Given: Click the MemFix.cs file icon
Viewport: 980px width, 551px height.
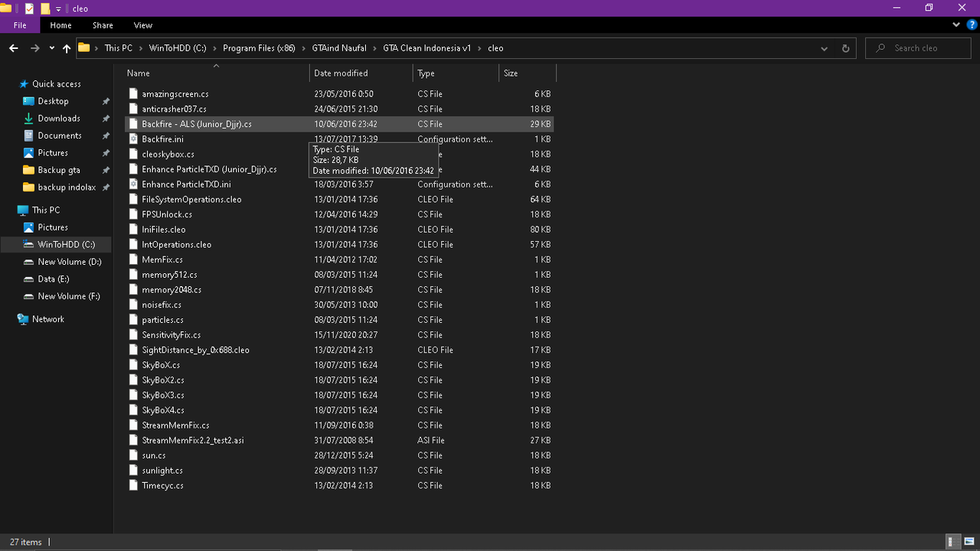Looking at the screenshot, I should coord(133,260).
